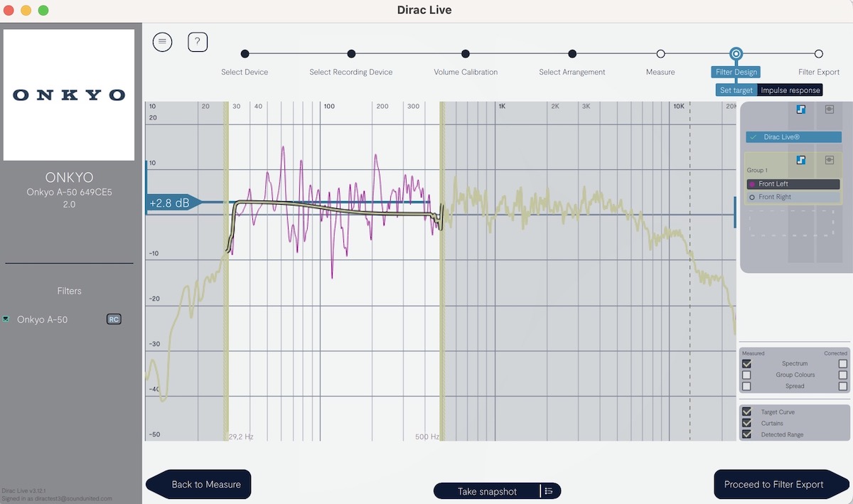Click the grey snapshot icon in Group 1
Viewport: 853px width, 504px height.
click(x=829, y=160)
